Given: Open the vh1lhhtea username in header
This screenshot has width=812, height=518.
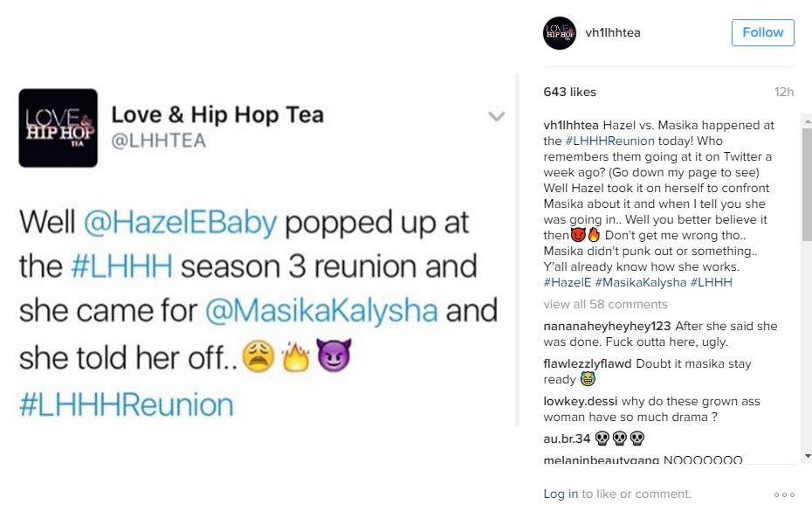Looking at the screenshot, I should (613, 32).
